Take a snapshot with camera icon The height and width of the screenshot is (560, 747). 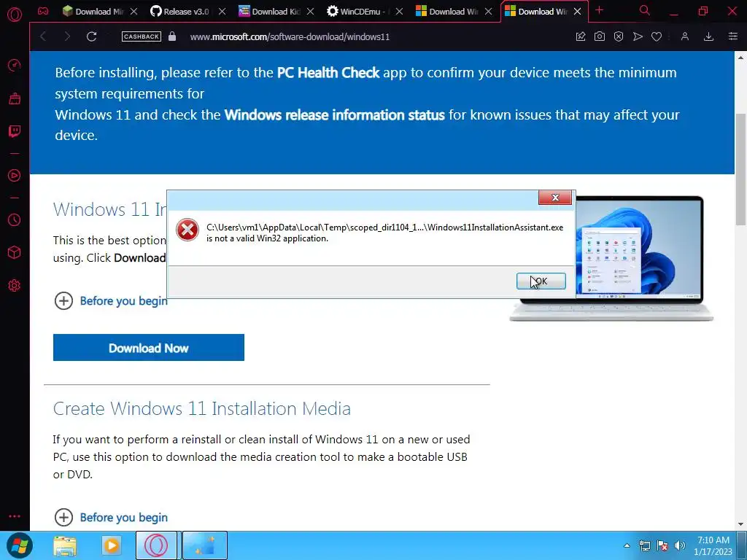[x=600, y=36]
